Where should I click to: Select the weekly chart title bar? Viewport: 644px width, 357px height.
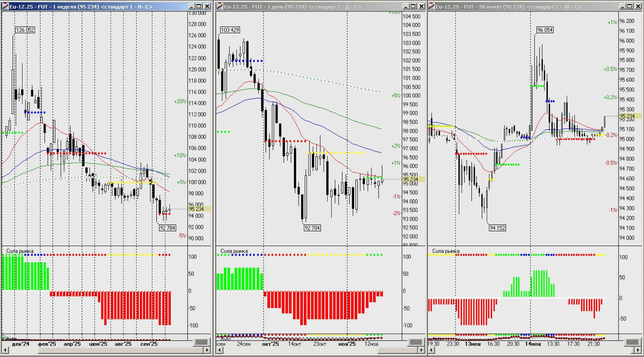[94, 7]
